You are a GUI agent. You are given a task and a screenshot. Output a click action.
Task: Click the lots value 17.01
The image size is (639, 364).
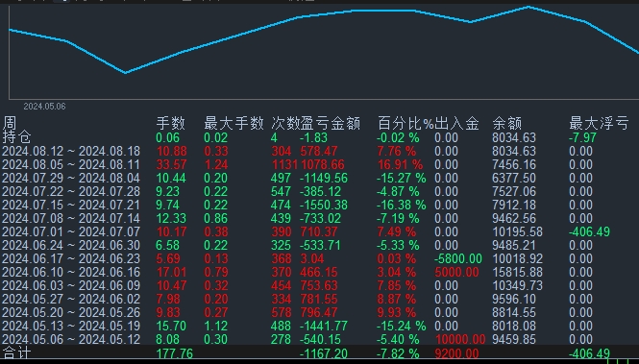pyautogui.click(x=172, y=273)
